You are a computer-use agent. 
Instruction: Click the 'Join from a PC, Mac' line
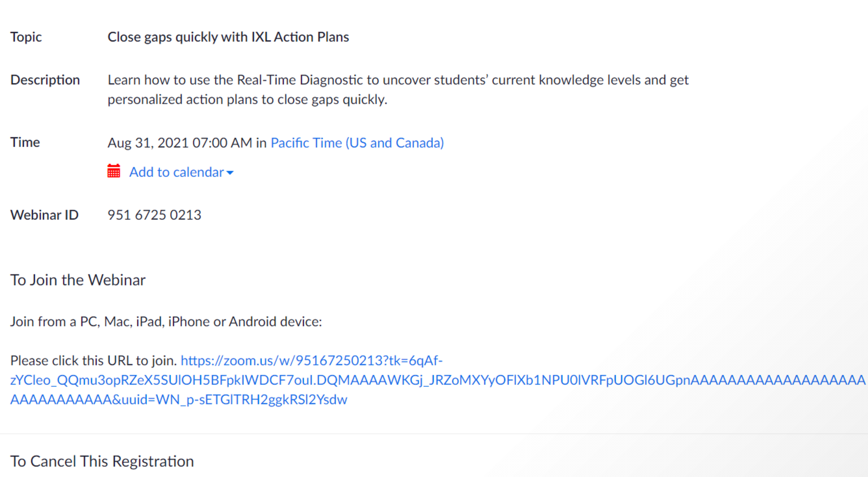point(166,322)
